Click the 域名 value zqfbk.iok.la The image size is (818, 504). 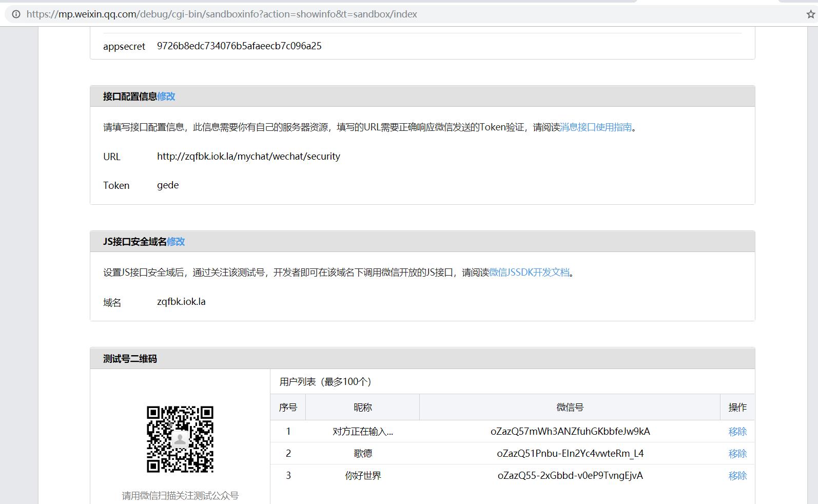pos(181,302)
